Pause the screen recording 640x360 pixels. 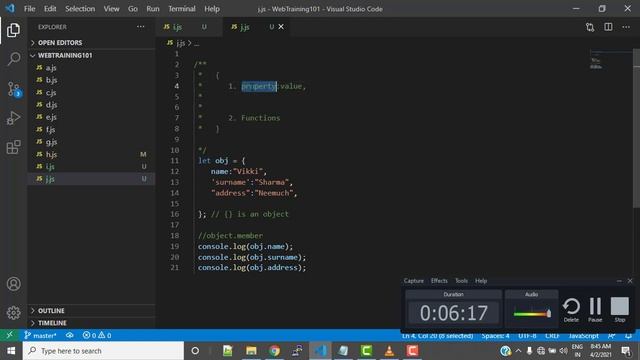click(595, 310)
